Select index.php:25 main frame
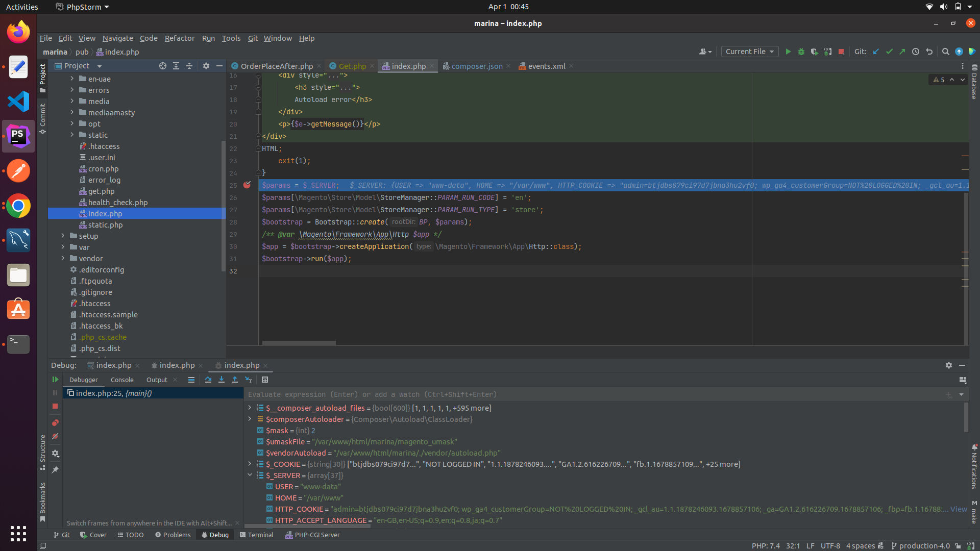 [x=153, y=393]
